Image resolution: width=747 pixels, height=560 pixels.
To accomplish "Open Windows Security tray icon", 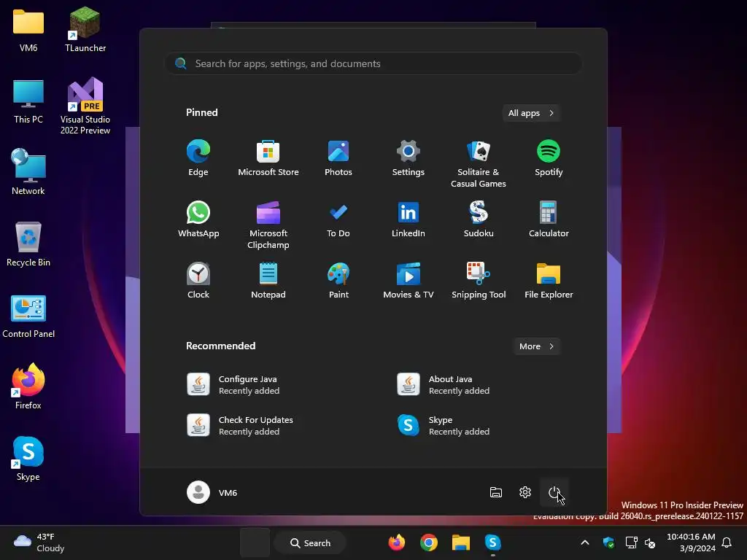I will pyautogui.click(x=608, y=542).
